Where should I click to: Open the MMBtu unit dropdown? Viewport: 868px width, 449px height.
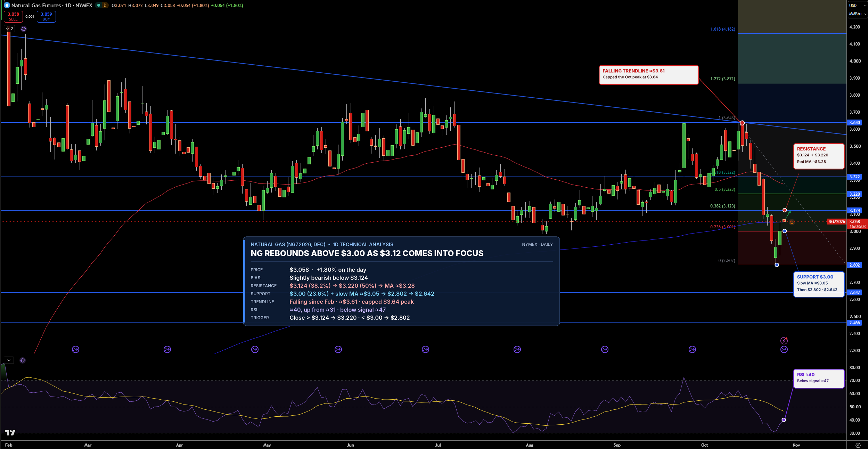857,14
